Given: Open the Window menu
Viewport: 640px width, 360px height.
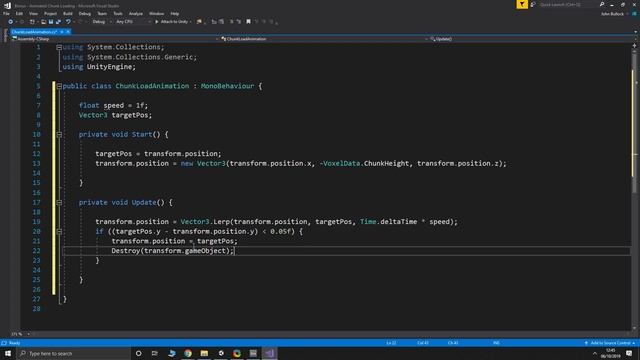Looking at the screenshot, I should click(156, 13).
